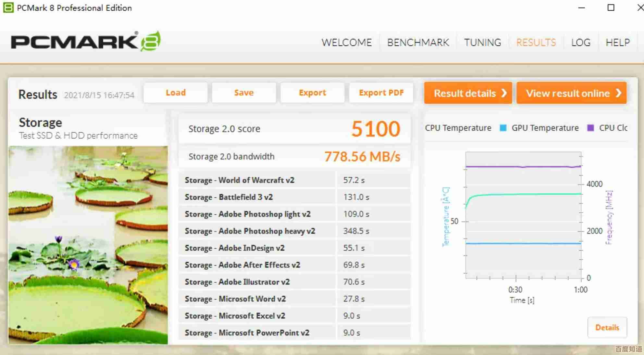Viewport: 644px width, 355px height.
Task: Click the PCMark 8 title bar icon
Action: (8, 7)
